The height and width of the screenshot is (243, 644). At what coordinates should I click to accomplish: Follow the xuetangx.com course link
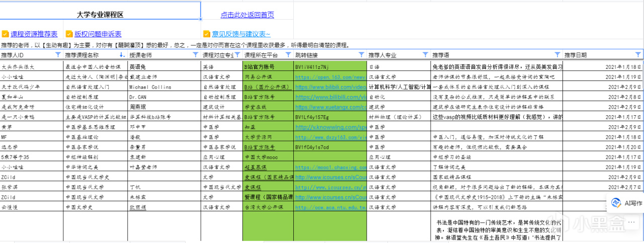click(x=330, y=107)
